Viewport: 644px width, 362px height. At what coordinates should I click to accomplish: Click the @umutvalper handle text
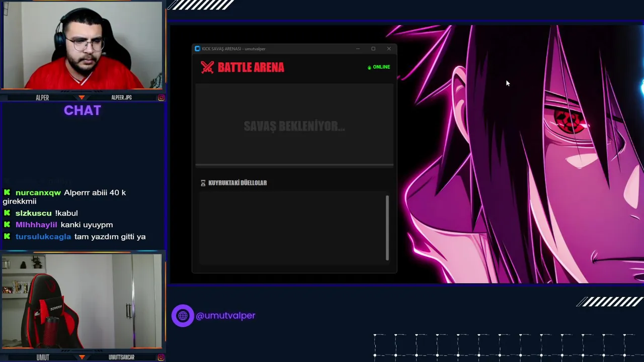[x=225, y=316]
